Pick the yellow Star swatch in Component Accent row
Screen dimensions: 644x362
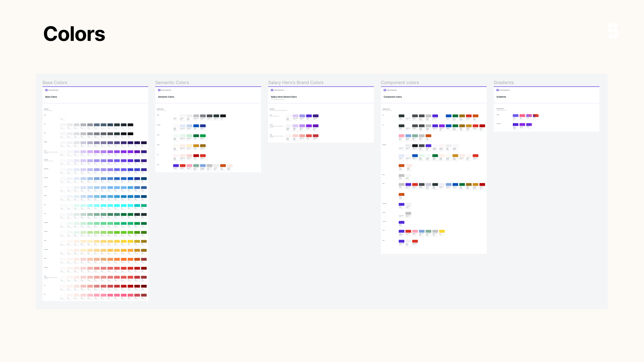442,231
